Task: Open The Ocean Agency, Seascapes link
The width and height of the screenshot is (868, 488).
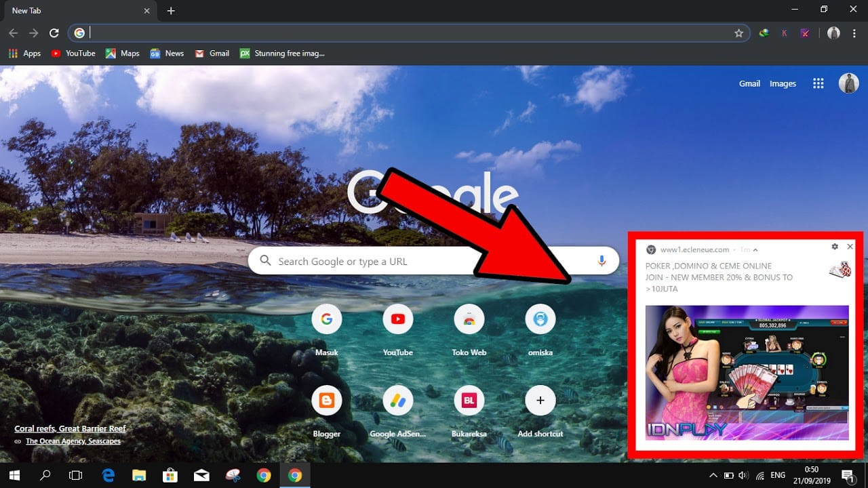Action: (x=73, y=441)
